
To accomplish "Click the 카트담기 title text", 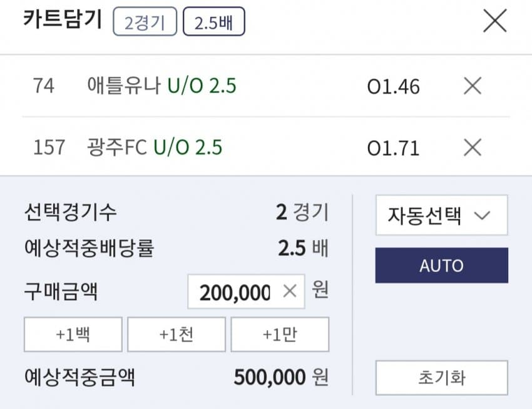I will 62,19.
